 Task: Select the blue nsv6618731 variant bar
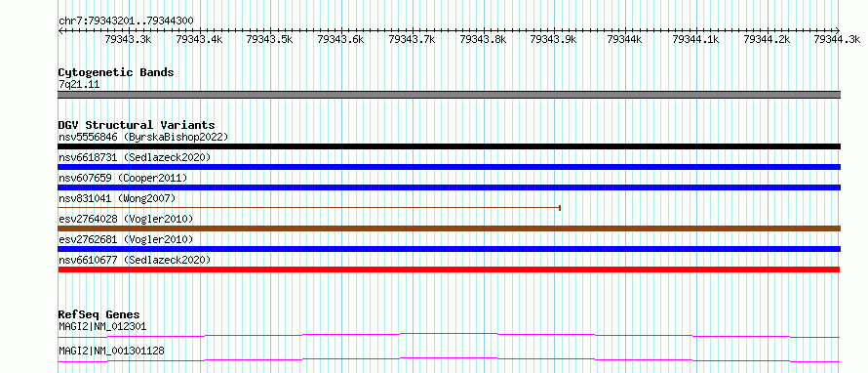tap(449, 167)
